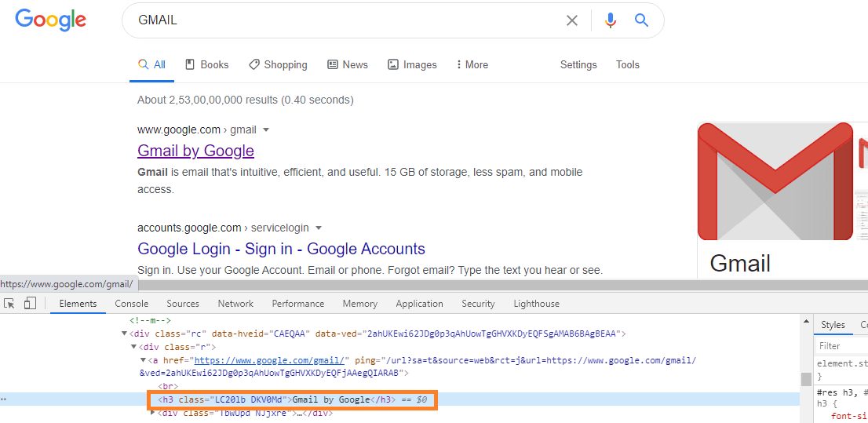Collapse the div class="r" node

click(x=133, y=347)
